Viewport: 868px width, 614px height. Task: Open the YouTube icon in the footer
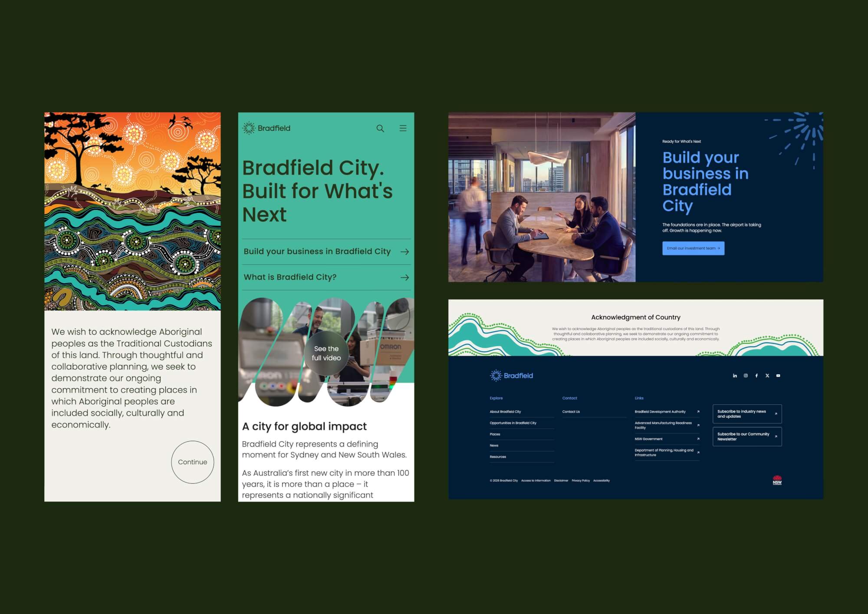[778, 376]
